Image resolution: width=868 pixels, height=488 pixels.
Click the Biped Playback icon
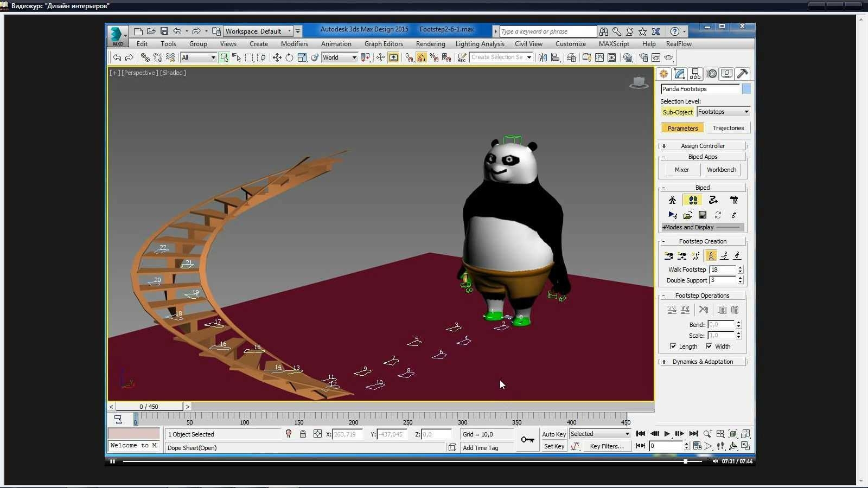(673, 215)
